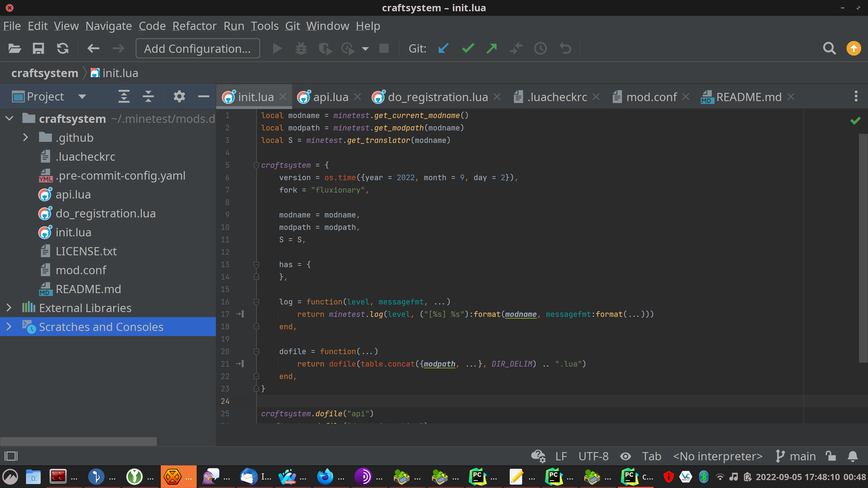Click Save All disk icon
Image resolution: width=868 pixels, height=488 pixels.
(38, 49)
